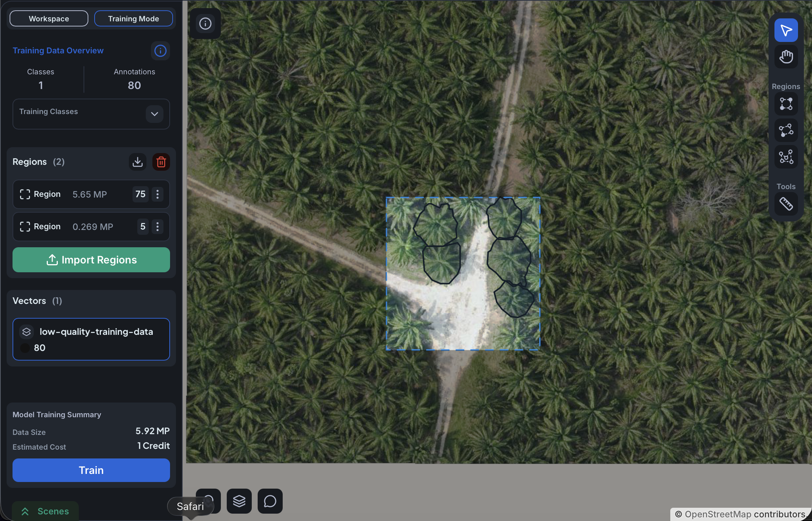The height and width of the screenshot is (521, 812).
Task: Select the low-quality-training-data vector card
Action: tap(91, 339)
